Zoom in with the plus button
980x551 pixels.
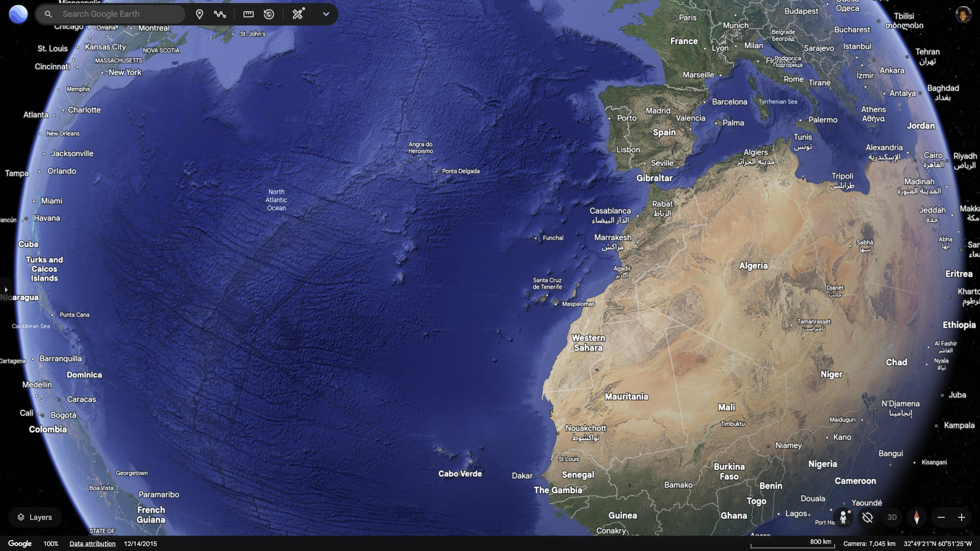[962, 517]
